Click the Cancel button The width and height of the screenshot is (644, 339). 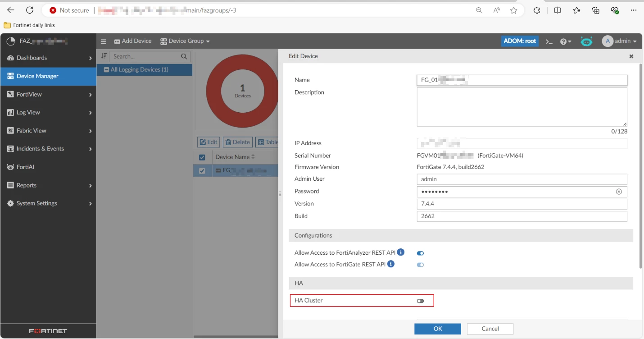coord(490,329)
